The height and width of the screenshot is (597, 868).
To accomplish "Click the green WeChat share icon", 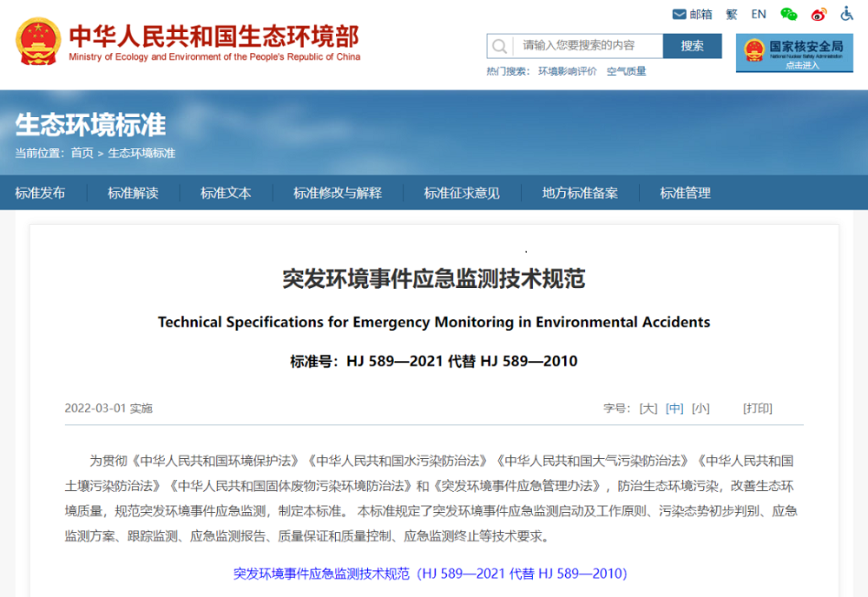I will [788, 13].
